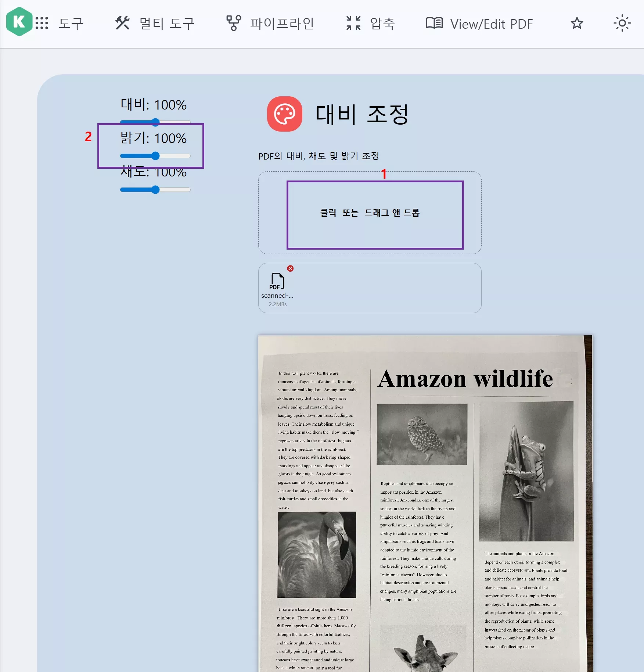The height and width of the screenshot is (672, 644).
Task: Toggle the favorites star in the toolbar
Action: pyautogui.click(x=576, y=23)
